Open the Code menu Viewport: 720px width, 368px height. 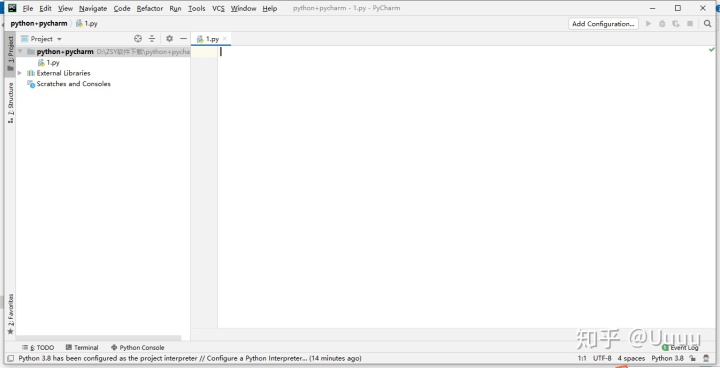(x=122, y=8)
